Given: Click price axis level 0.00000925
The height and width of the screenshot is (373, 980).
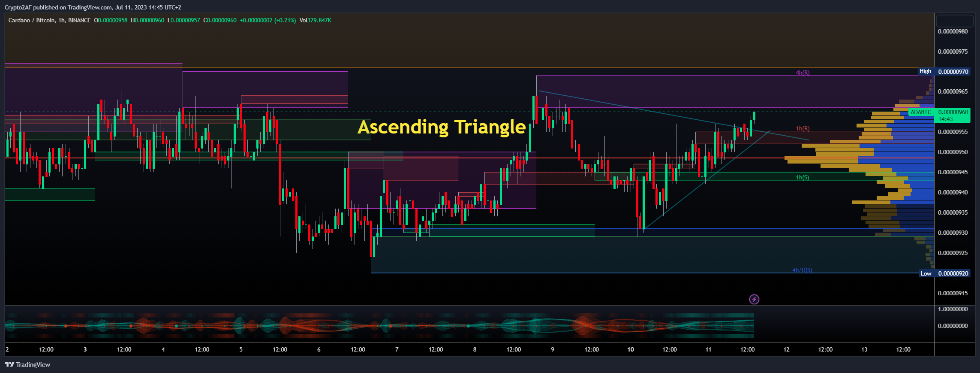Looking at the screenshot, I should (x=953, y=253).
